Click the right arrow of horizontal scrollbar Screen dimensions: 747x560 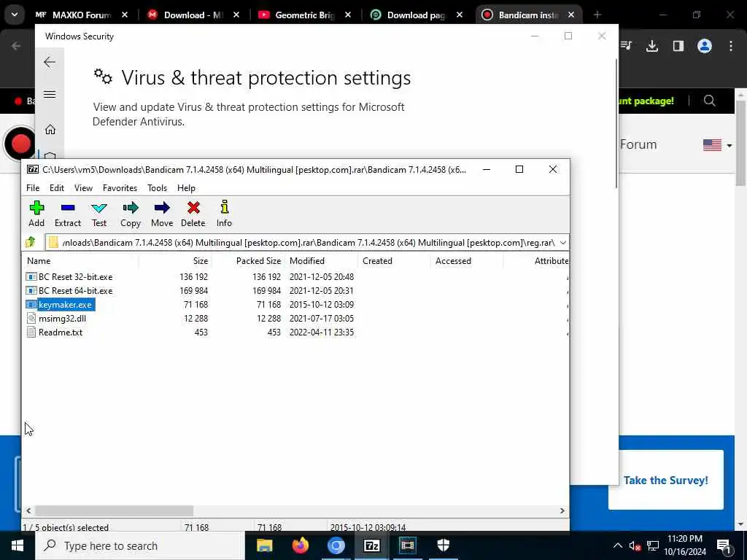pyautogui.click(x=562, y=510)
